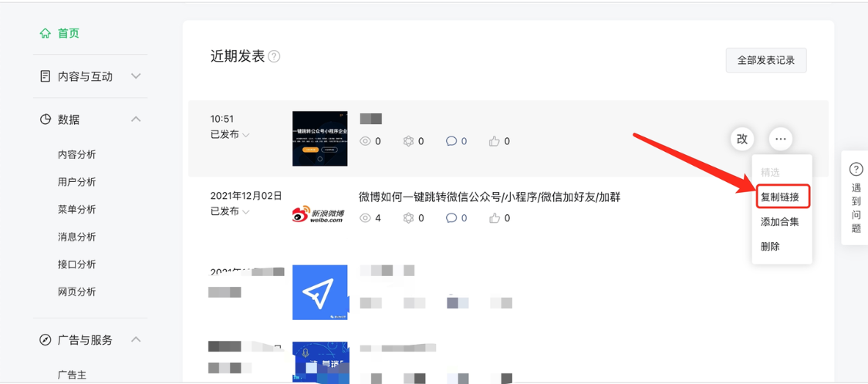Open 接口分析 in sidebar
Viewport: 868px width, 384px height.
coord(76,264)
